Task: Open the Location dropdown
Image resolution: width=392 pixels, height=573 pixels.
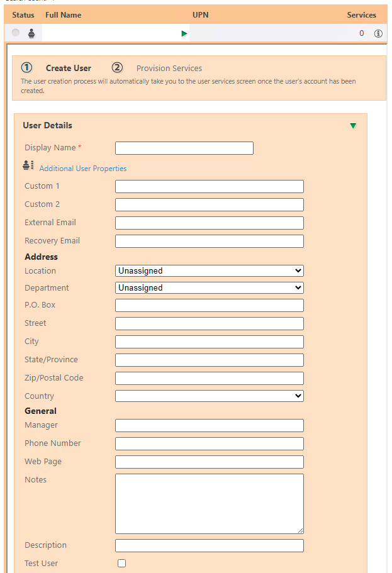Action: pos(209,270)
